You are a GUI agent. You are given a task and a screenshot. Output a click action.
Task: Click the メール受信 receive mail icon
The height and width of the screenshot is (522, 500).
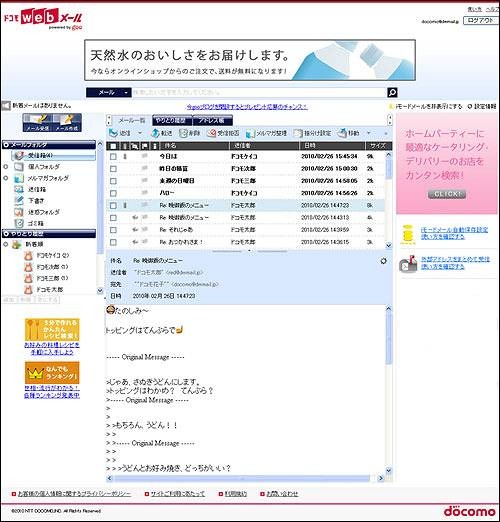(x=37, y=122)
